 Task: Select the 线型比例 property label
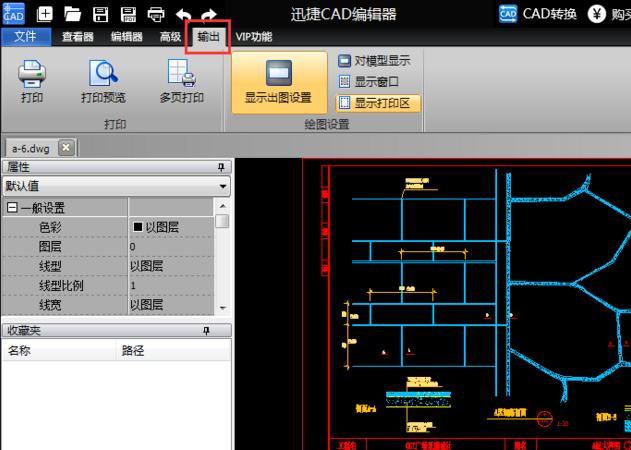tap(61, 285)
